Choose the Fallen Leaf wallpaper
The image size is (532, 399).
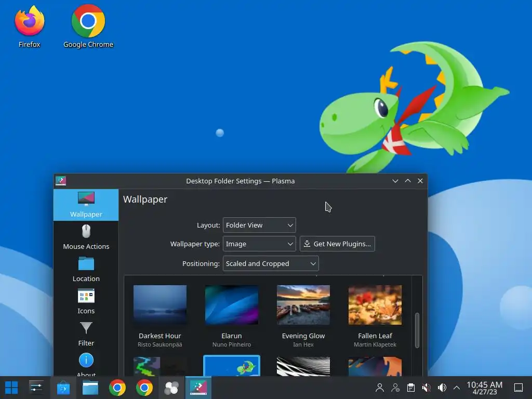[x=375, y=305]
